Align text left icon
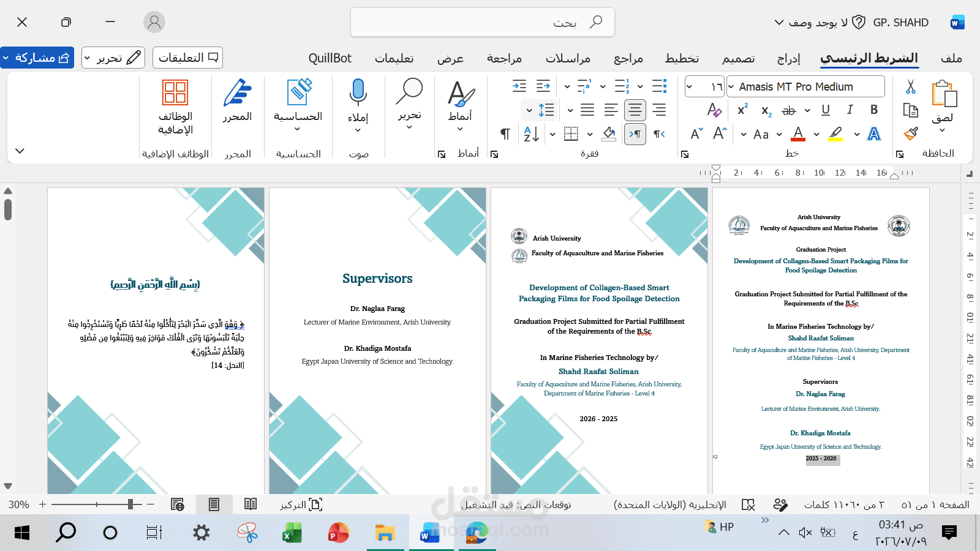 coord(611,110)
